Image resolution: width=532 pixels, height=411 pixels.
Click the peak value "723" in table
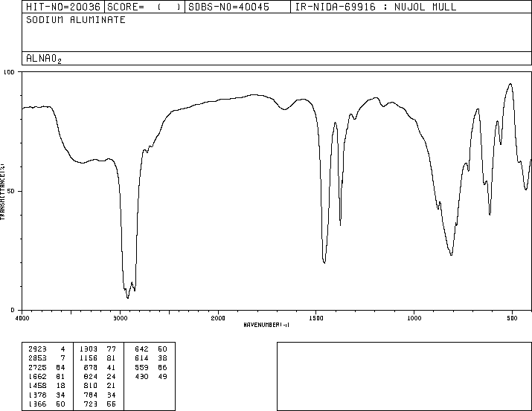(x=91, y=404)
